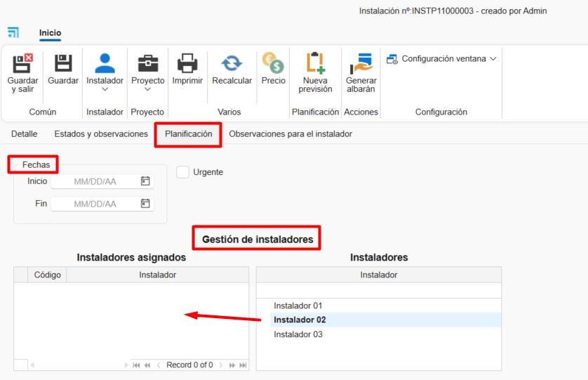Screen dimensions: 588x380
Task: Select Instalador 01 in installers list
Action: (298, 306)
